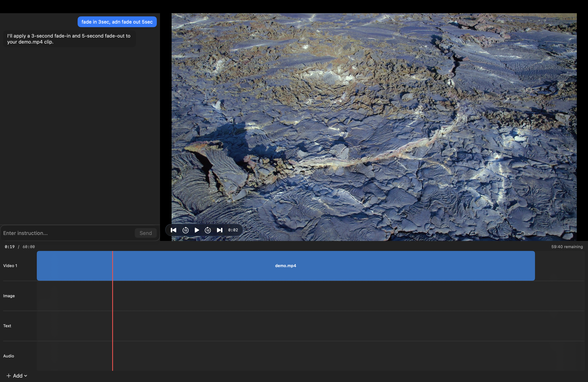Click the Send button
The width and height of the screenshot is (588, 382).
(146, 233)
